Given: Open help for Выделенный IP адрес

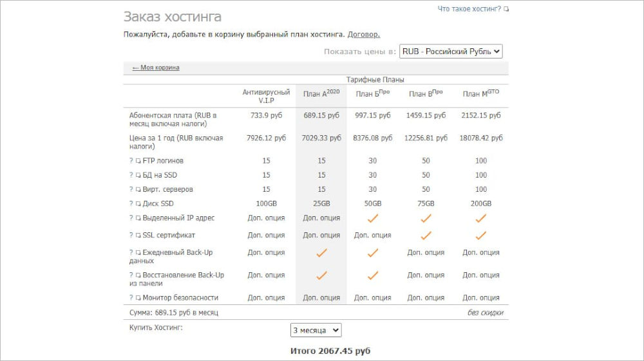Looking at the screenshot, I should (x=131, y=218).
